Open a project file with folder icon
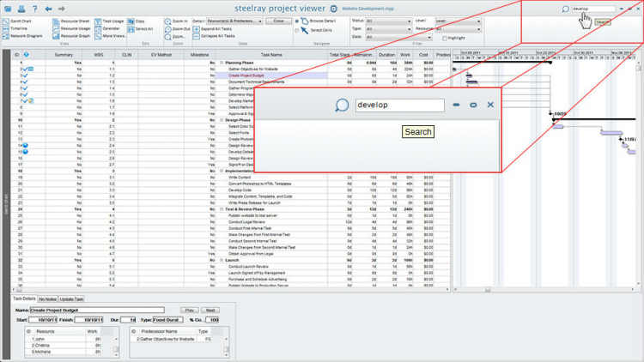 coord(8,9)
